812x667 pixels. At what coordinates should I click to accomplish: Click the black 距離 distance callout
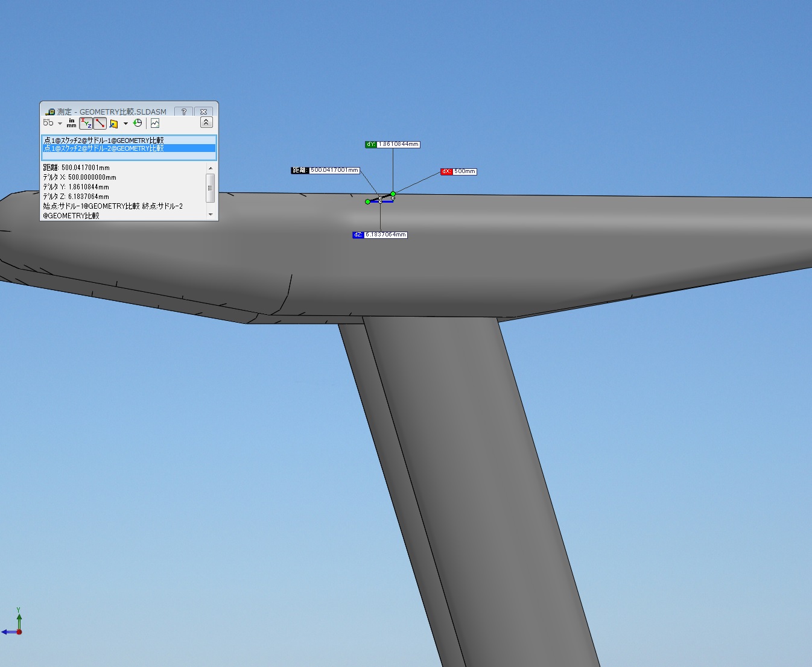326,170
